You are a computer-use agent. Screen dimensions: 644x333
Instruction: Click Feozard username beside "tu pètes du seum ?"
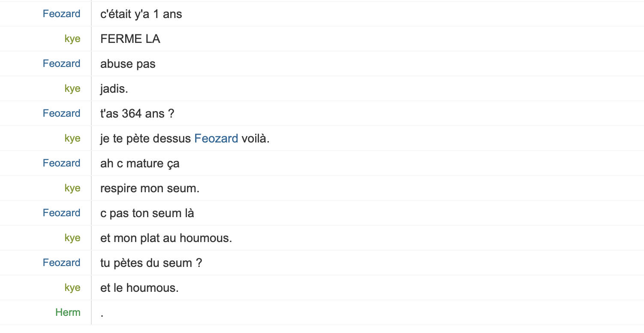[x=61, y=263]
